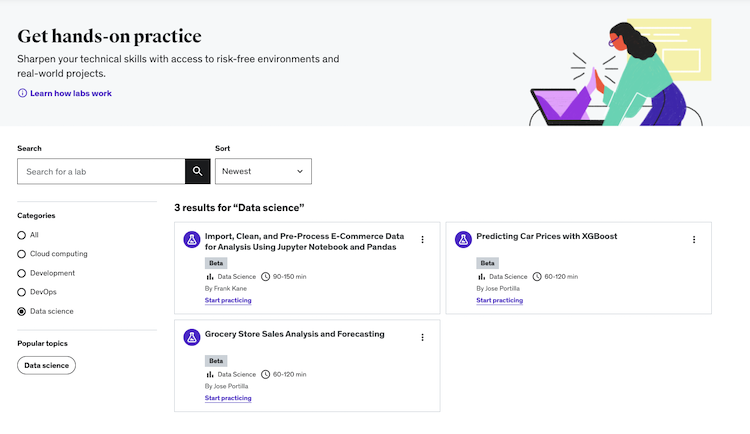Click the magnifying glass search button
The image size is (750, 434).
(x=198, y=171)
